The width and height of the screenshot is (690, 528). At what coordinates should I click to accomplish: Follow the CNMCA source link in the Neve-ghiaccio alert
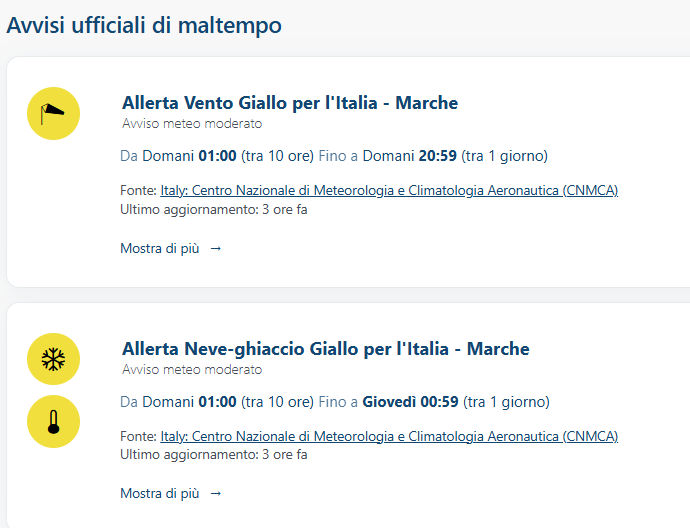tap(389, 436)
